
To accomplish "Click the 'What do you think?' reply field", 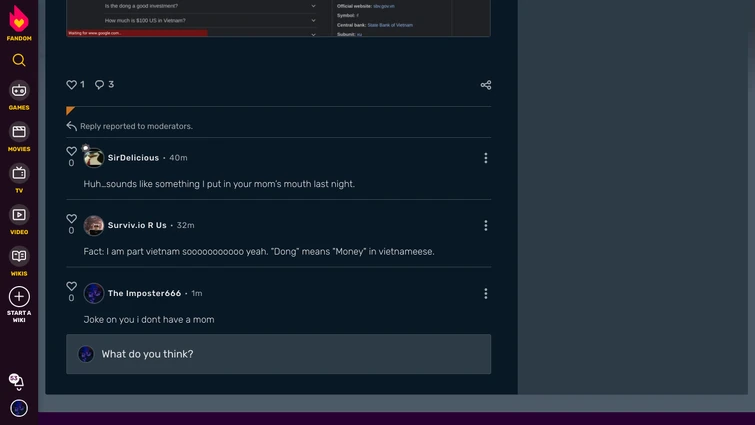I will coord(278,354).
